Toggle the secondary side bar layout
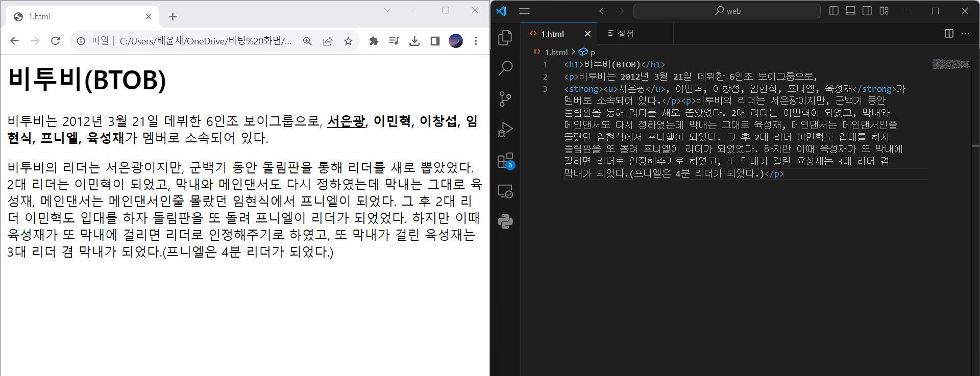 867,11
